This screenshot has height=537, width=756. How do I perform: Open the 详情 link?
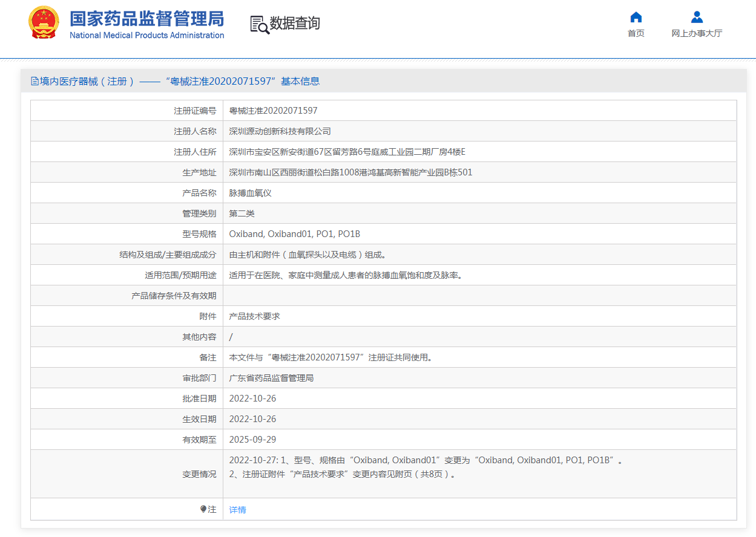click(238, 510)
